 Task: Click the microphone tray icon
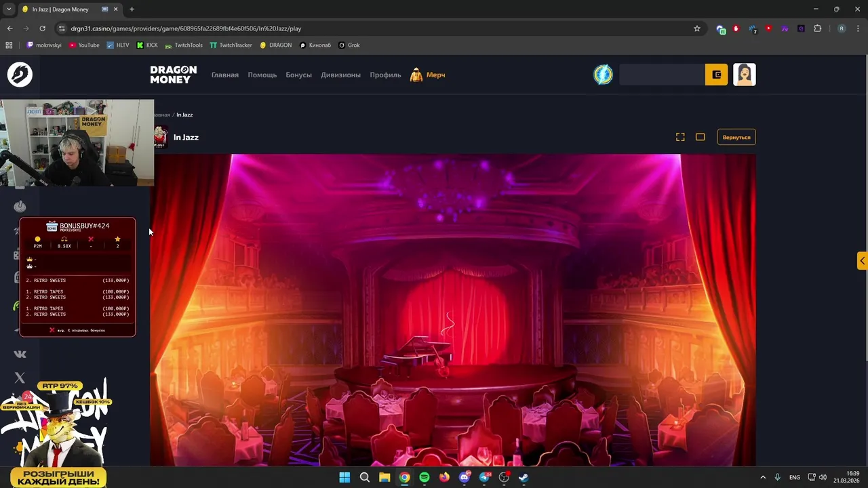point(778,477)
